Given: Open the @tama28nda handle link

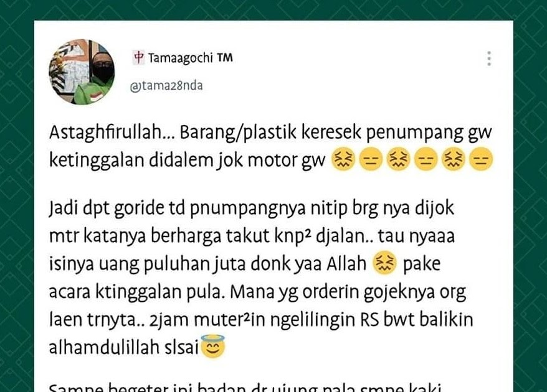Looking at the screenshot, I should 166,86.
